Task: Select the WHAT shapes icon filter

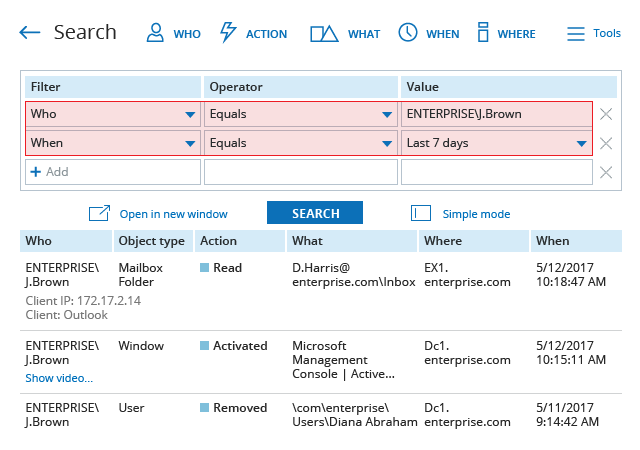Action: coord(324,33)
